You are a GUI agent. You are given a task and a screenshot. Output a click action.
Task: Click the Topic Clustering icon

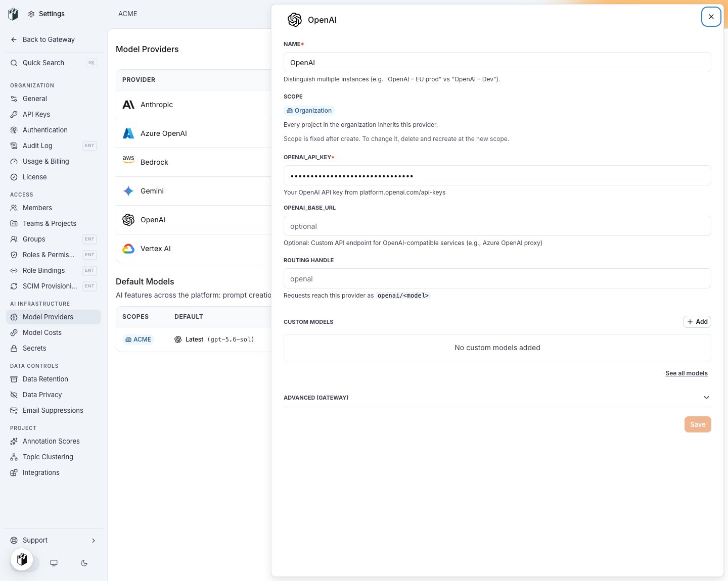coord(14,457)
